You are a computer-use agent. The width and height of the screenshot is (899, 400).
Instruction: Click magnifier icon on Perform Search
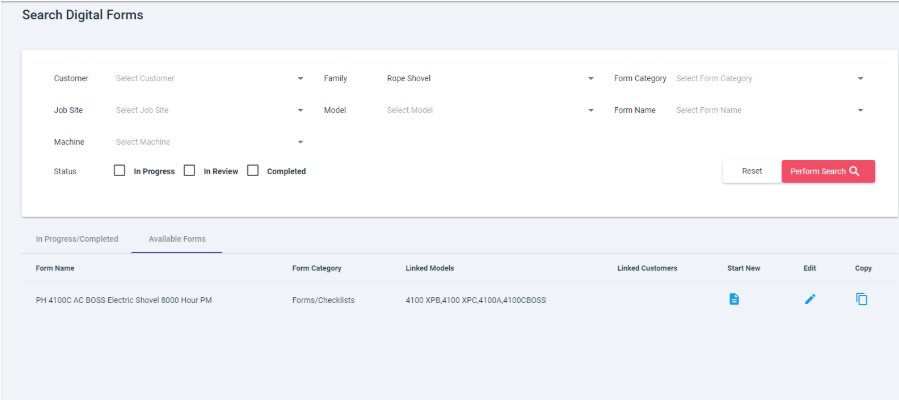coord(855,171)
